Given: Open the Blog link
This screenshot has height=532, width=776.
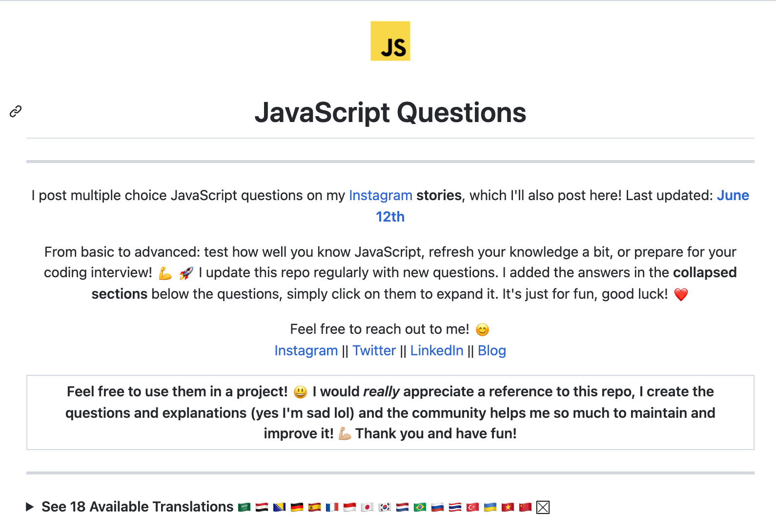Looking at the screenshot, I should 492,350.
